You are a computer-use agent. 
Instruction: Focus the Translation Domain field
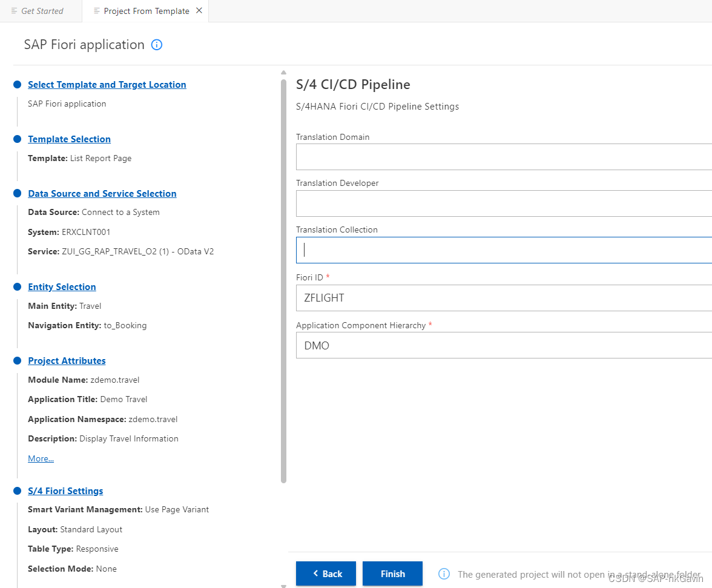tap(504, 157)
